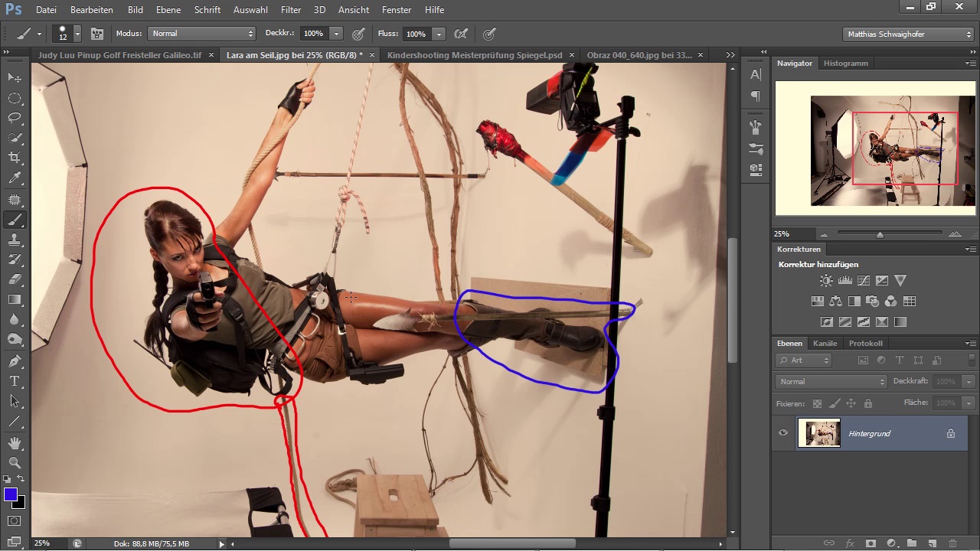980x551 pixels.
Task: Open the Filter menu
Action: (x=290, y=10)
